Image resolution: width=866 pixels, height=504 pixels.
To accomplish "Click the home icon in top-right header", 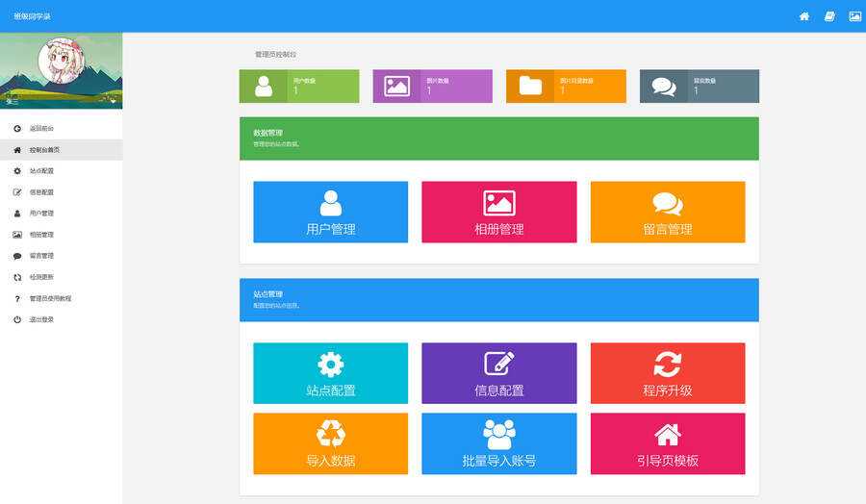I will [803, 16].
